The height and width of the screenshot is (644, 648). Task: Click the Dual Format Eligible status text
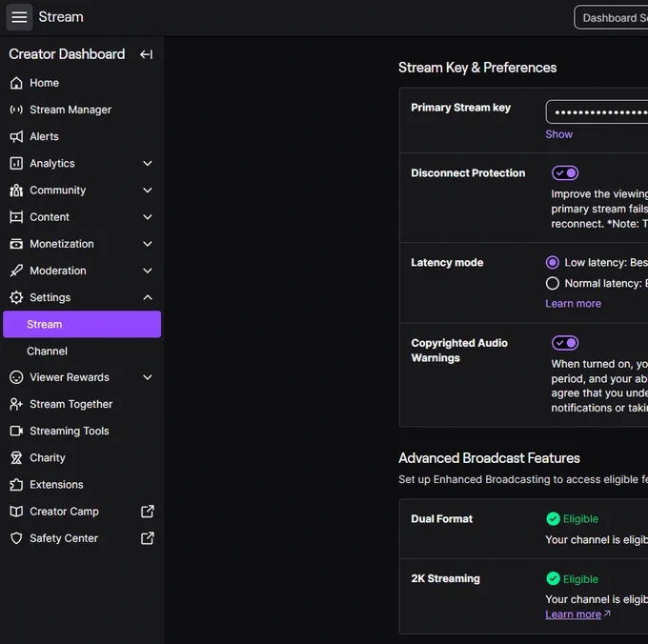tap(580, 519)
